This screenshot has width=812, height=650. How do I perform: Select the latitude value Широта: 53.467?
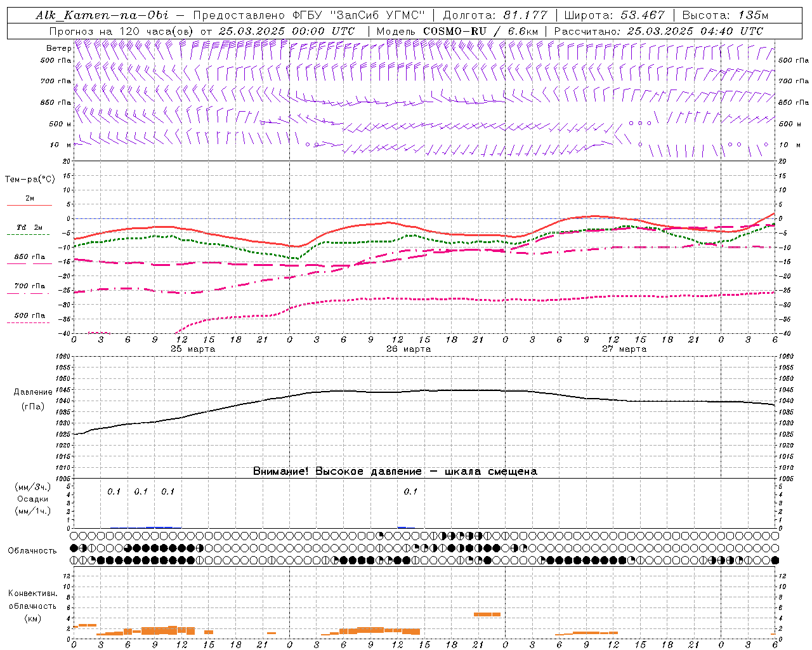614,15
